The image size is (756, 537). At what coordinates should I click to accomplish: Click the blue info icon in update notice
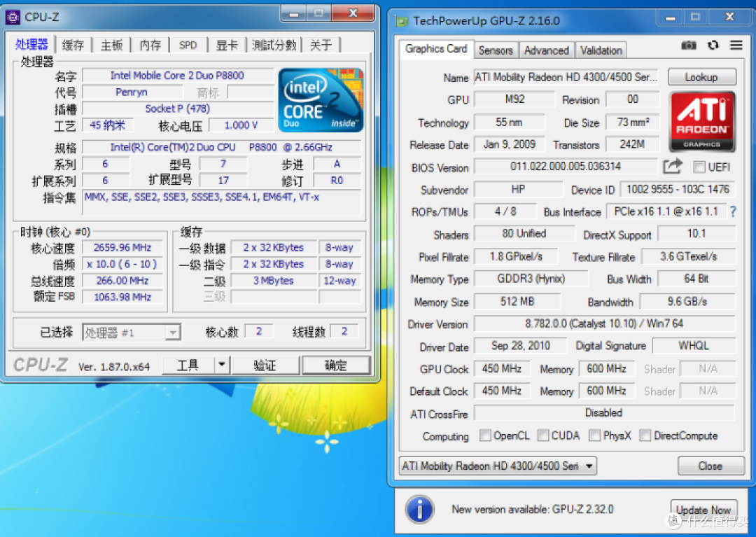(x=419, y=510)
